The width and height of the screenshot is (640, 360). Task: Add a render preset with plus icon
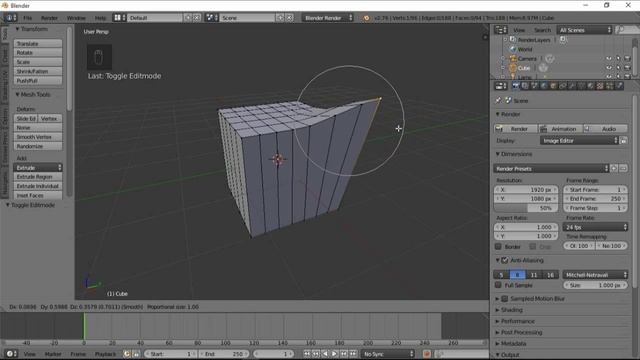[613, 169]
